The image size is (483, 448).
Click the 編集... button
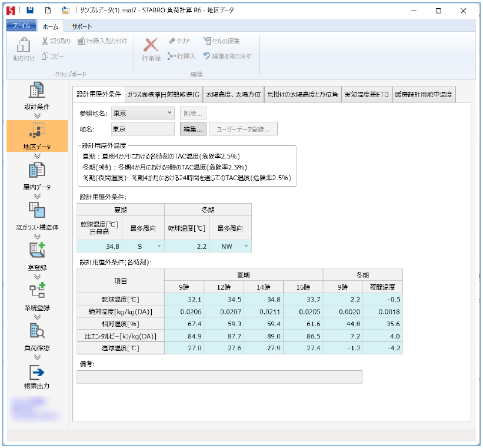(x=193, y=129)
